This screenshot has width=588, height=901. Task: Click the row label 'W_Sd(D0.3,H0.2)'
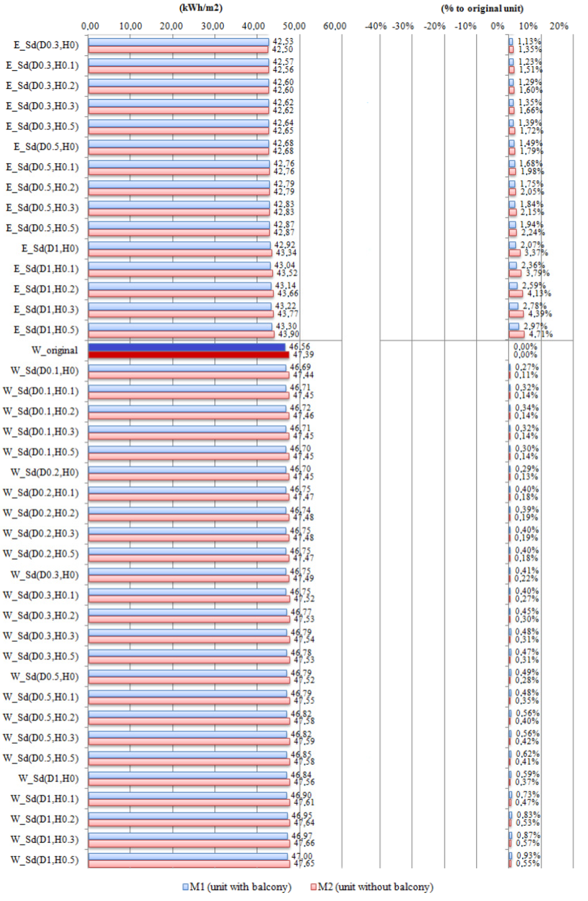click(x=41, y=615)
